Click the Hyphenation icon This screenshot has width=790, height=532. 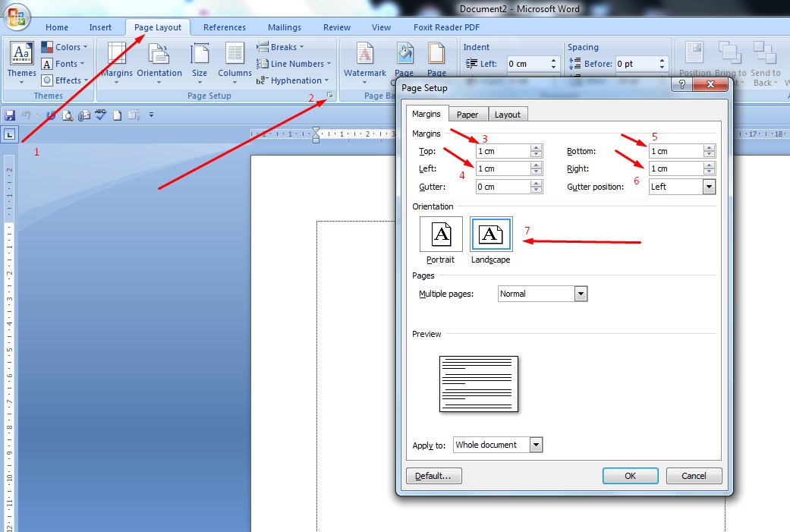tap(291, 80)
